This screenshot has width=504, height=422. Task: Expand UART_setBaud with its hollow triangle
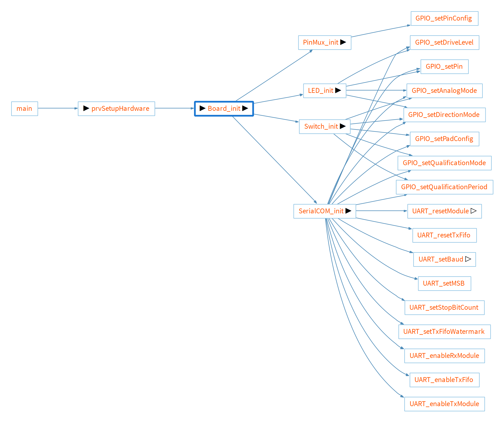(x=468, y=259)
